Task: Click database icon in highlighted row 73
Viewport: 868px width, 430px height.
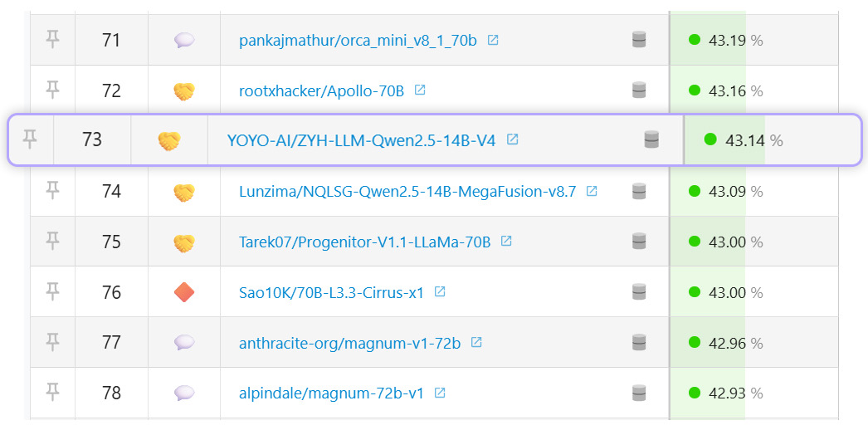Action: point(652,140)
